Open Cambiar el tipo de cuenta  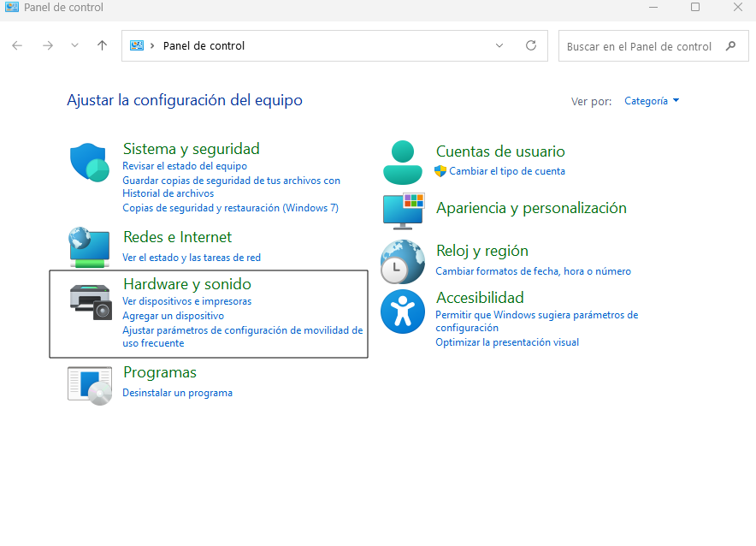tap(509, 171)
